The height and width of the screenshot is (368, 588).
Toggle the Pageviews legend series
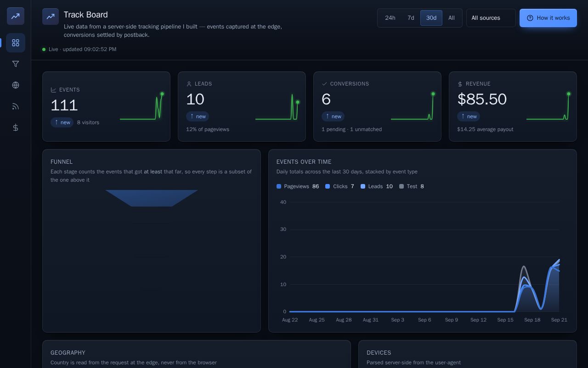click(298, 186)
